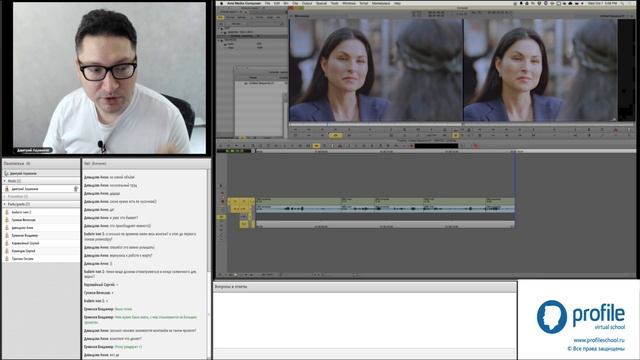Image resolution: width=640 pixels, height=360 pixels.
Task: Click yellow highlighted button in timeline toolbar
Action: (x=316, y=146)
